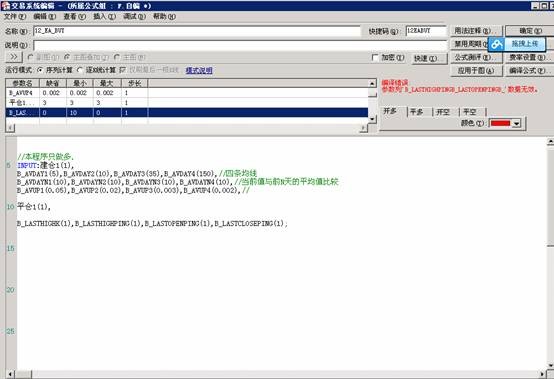Click the 公式测评 button
The image size is (554, 379).
click(x=476, y=57)
